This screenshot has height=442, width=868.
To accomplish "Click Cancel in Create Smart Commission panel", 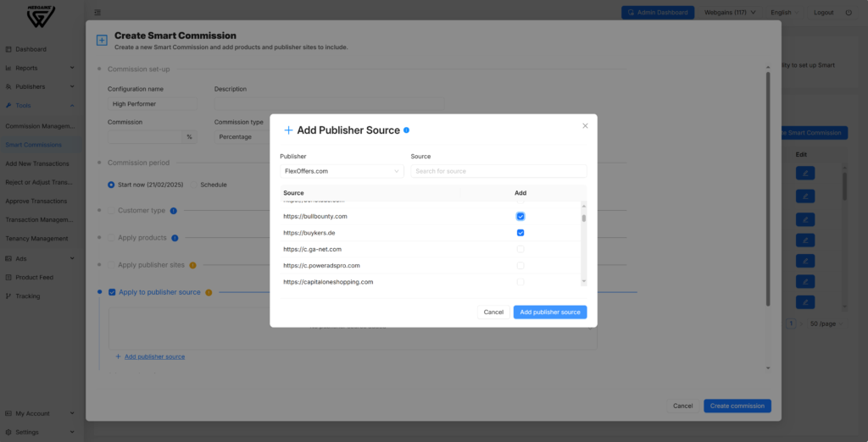I will (682, 406).
